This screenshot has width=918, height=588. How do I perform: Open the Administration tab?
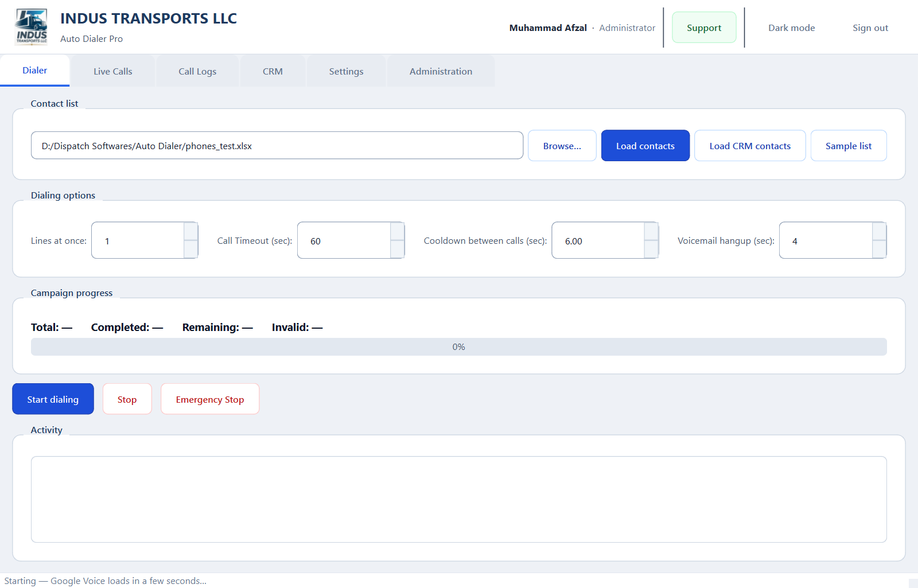pyautogui.click(x=441, y=71)
